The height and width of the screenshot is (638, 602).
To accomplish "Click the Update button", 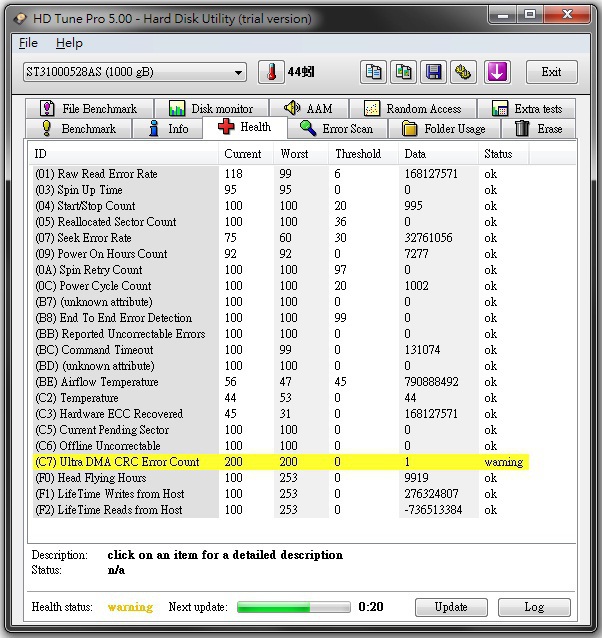I will tap(451, 607).
